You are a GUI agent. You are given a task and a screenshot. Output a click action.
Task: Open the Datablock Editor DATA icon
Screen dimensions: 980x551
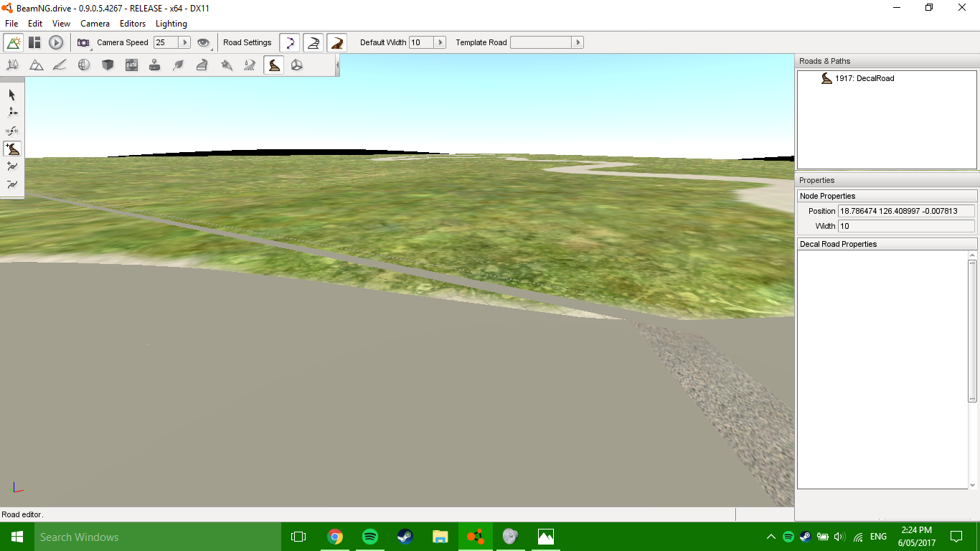(x=131, y=65)
